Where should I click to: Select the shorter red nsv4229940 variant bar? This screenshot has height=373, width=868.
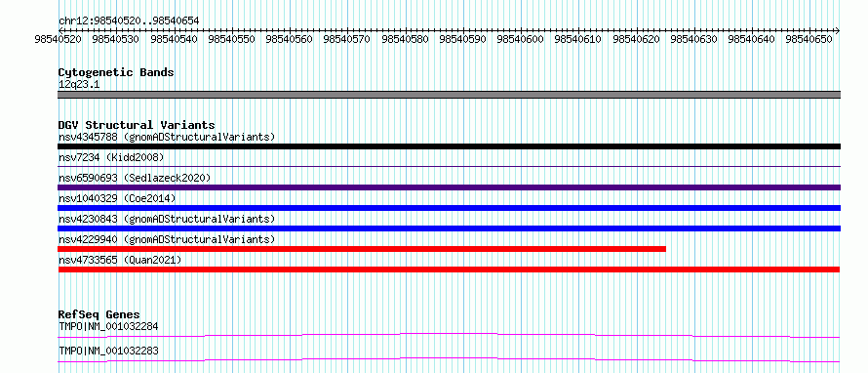362,249
